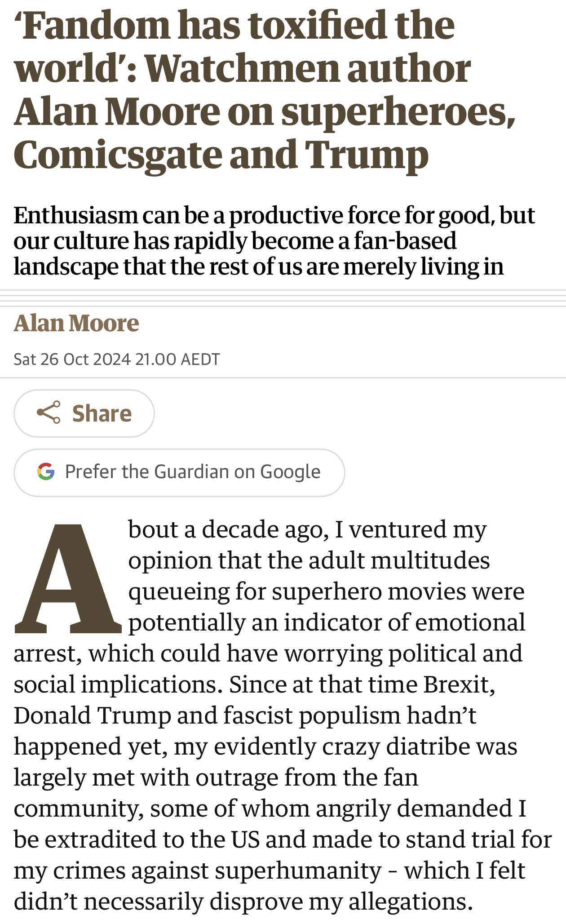
Task: Tap the Google "G" logo
Action: (46, 471)
